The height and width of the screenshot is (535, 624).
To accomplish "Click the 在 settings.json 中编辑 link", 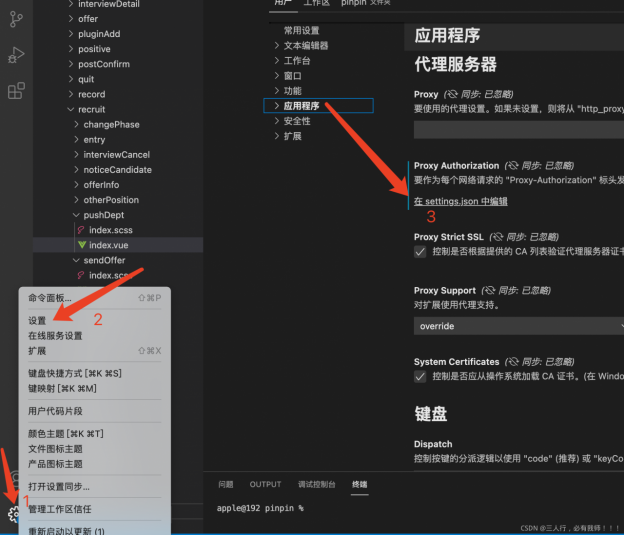I will click(x=460, y=201).
